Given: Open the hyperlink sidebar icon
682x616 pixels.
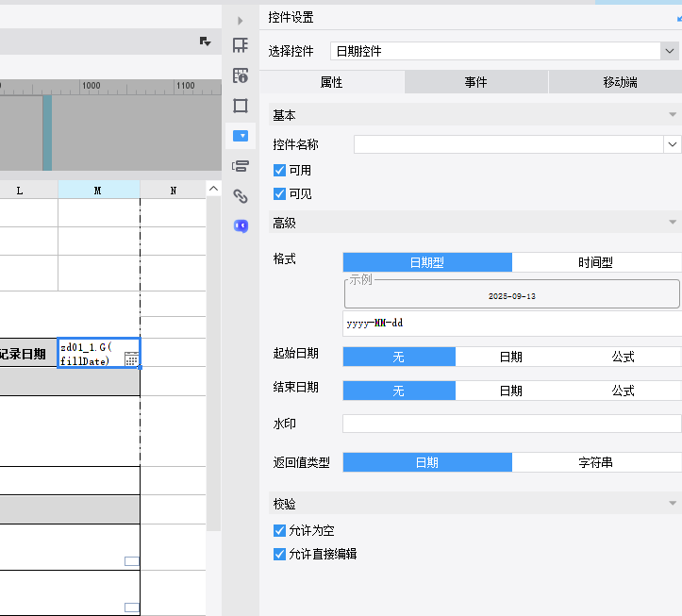Looking at the screenshot, I should (241, 196).
